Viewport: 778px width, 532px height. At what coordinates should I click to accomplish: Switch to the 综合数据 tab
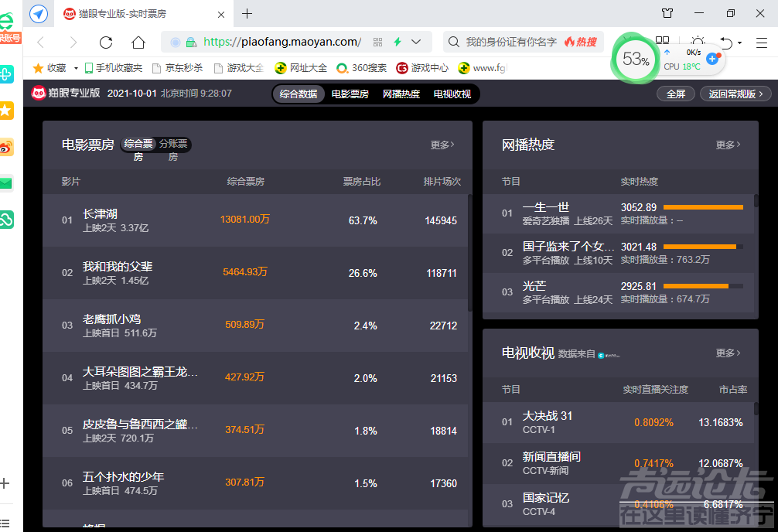(x=299, y=94)
